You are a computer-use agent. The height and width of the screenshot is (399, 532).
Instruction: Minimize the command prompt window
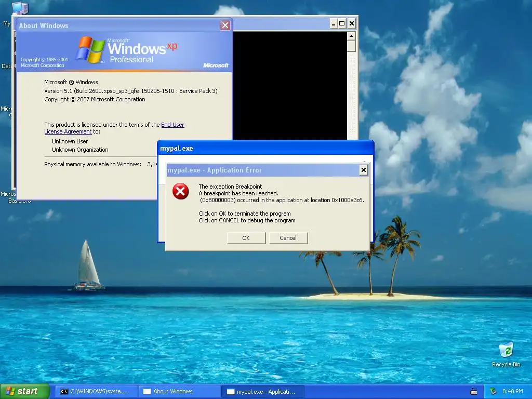click(334, 23)
